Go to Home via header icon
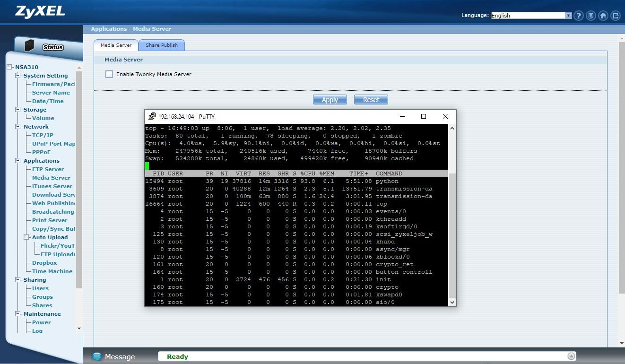Screen dimensions: 625x364 click(603, 16)
